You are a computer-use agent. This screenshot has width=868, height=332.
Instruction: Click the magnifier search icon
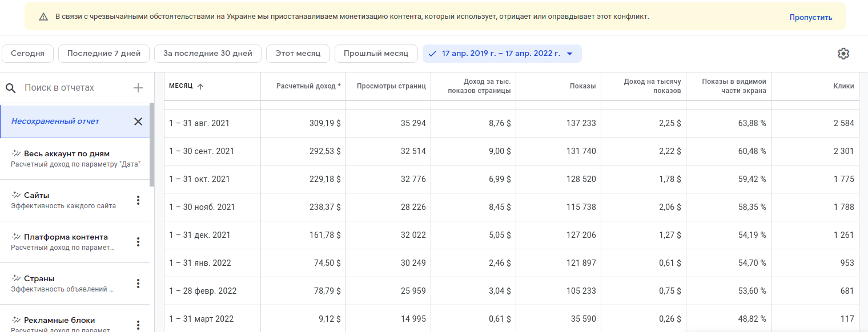pyautogui.click(x=10, y=88)
